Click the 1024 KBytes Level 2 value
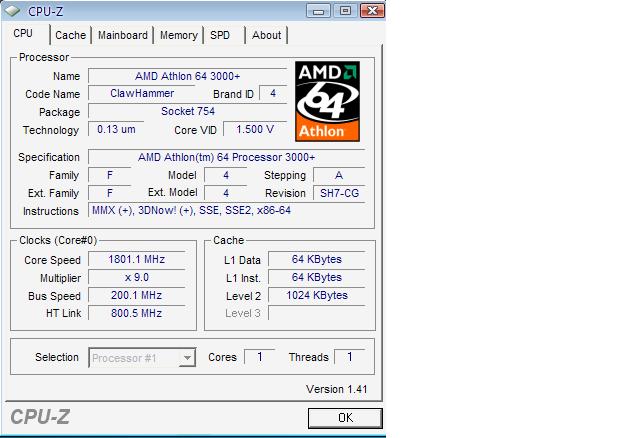The image size is (640, 438). coord(317,296)
